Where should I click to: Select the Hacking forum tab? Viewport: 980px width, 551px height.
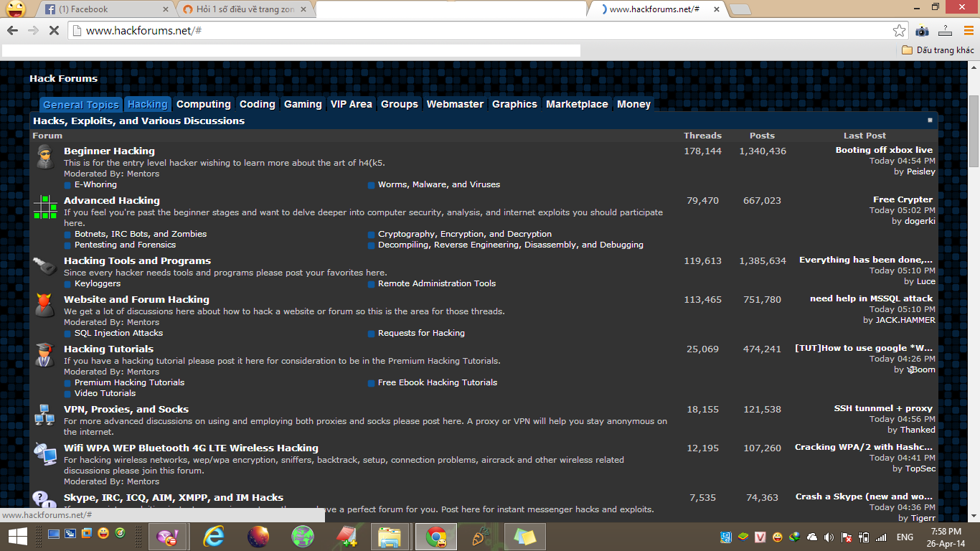(x=148, y=104)
